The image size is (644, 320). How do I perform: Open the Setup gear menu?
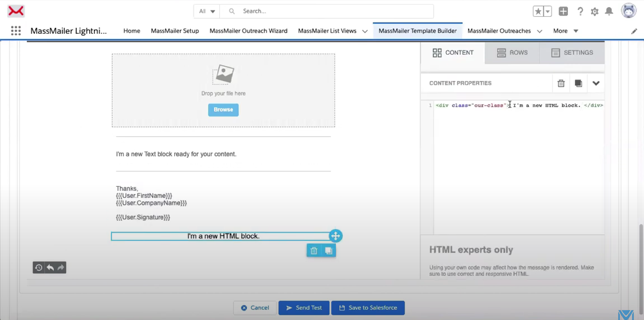point(595,11)
